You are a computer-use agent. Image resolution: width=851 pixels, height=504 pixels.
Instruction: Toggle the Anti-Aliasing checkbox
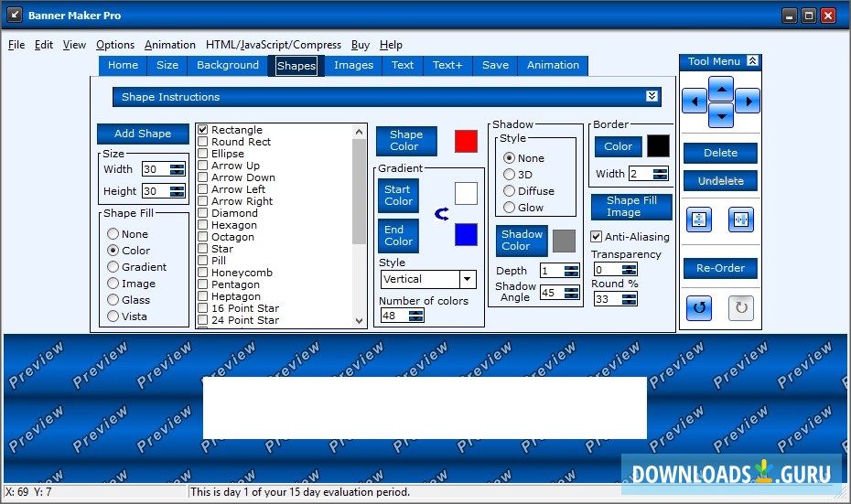pos(596,237)
